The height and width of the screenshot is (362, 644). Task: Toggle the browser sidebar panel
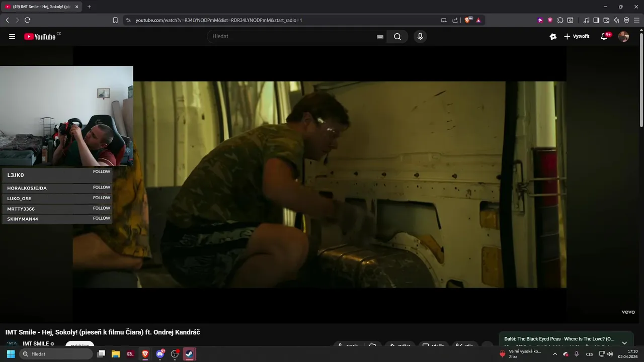(596, 20)
